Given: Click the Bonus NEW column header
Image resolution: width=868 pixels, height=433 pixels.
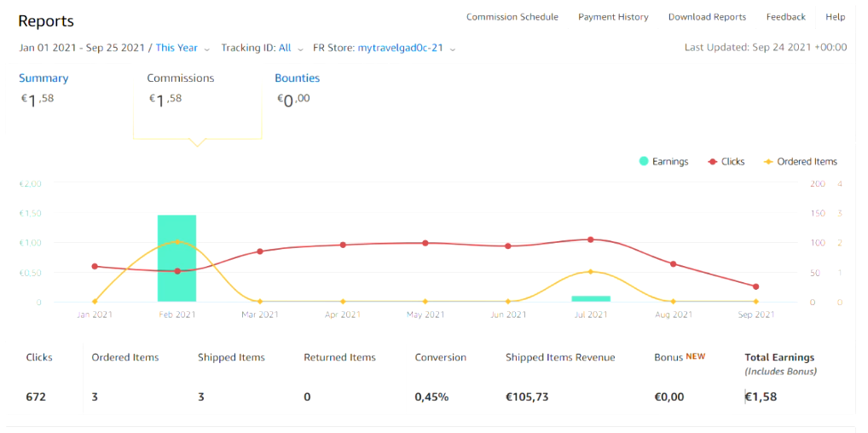Looking at the screenshot, I should [x=680, y=357].
